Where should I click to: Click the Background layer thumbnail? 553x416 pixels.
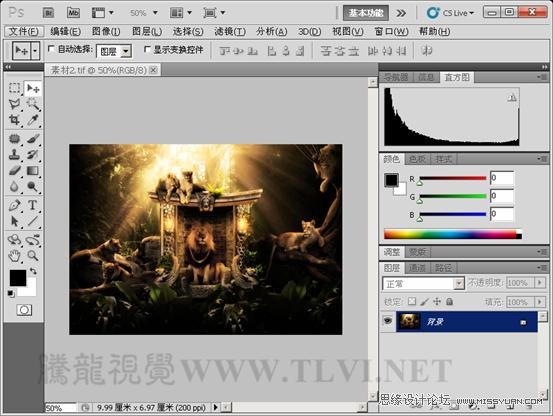click(409, 321)
